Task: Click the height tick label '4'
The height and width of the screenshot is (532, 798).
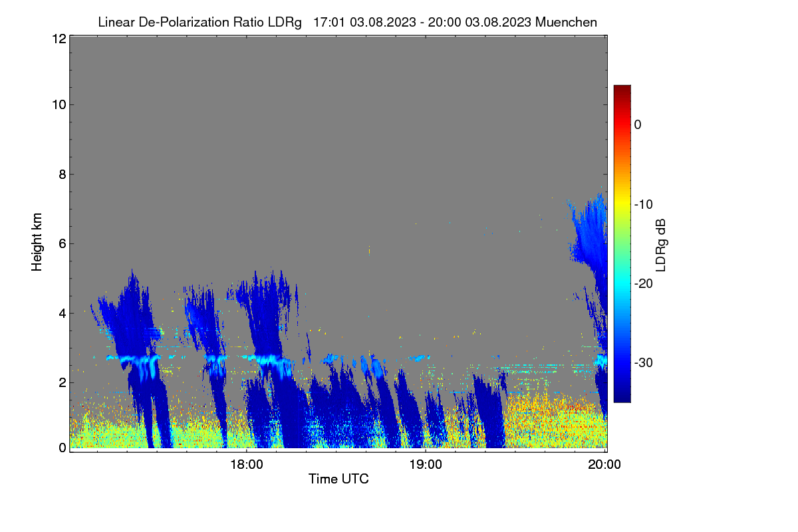Action: (x=62, y=313)
